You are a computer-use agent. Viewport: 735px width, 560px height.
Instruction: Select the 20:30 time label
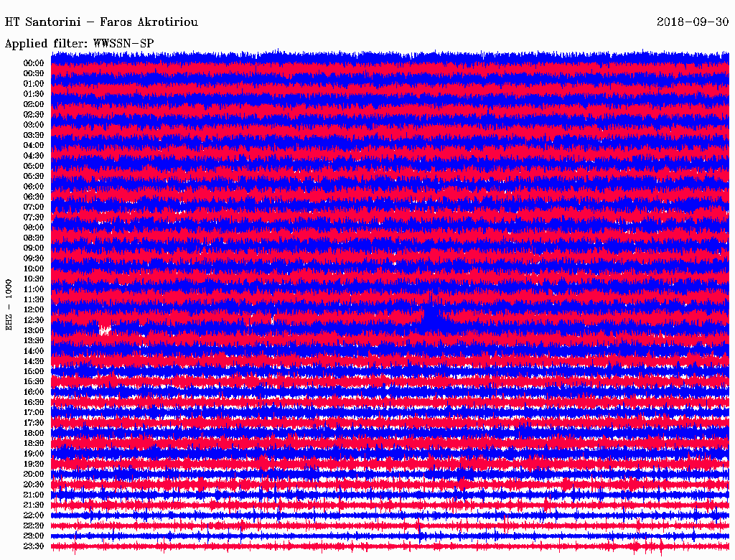34,484
